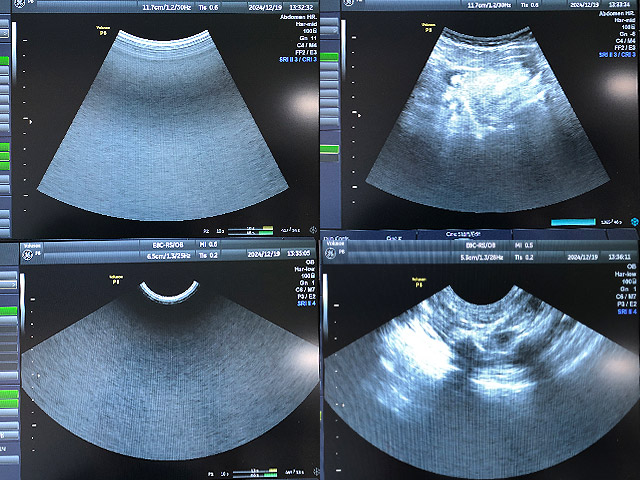Toggle the upper green sidebar button in the Gn -6 screen
Viewport: 640px width, 480px height.
329,57
